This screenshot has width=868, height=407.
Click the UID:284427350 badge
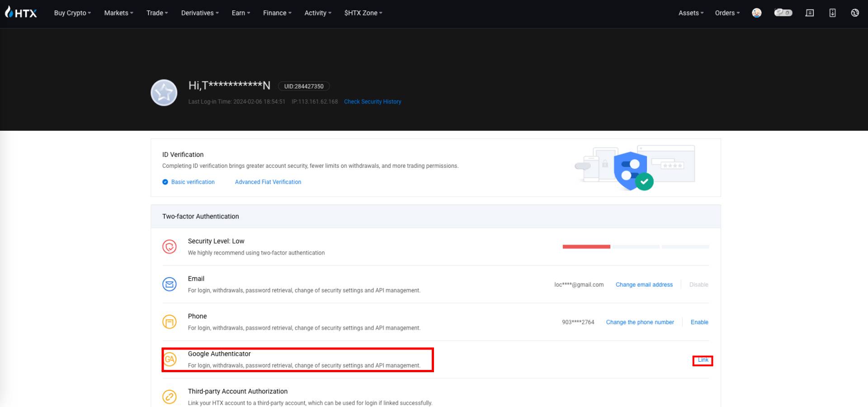[x=304, y=86]
